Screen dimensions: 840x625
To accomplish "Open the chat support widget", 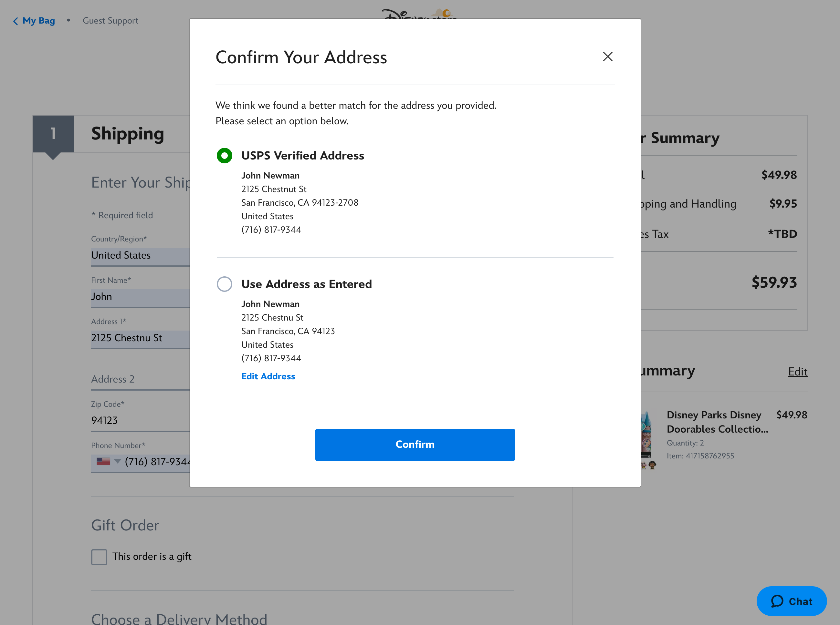I will [791, 601].
